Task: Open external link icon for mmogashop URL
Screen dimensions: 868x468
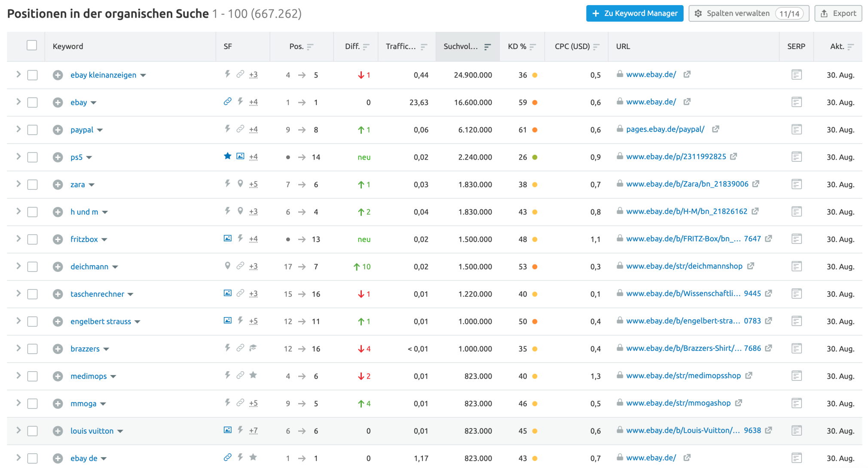Action: point(739,403)
